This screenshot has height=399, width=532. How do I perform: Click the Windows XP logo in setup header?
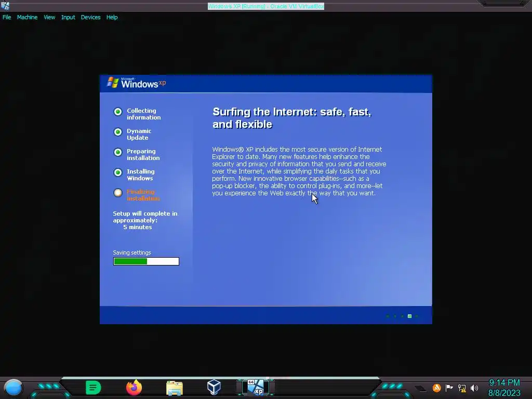click(137, 83)
